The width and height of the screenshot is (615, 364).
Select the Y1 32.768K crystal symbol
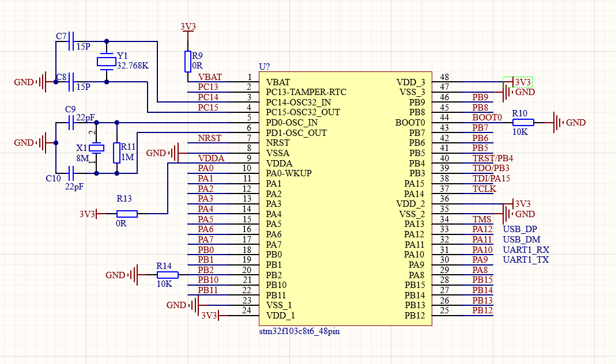coord(106,62)
